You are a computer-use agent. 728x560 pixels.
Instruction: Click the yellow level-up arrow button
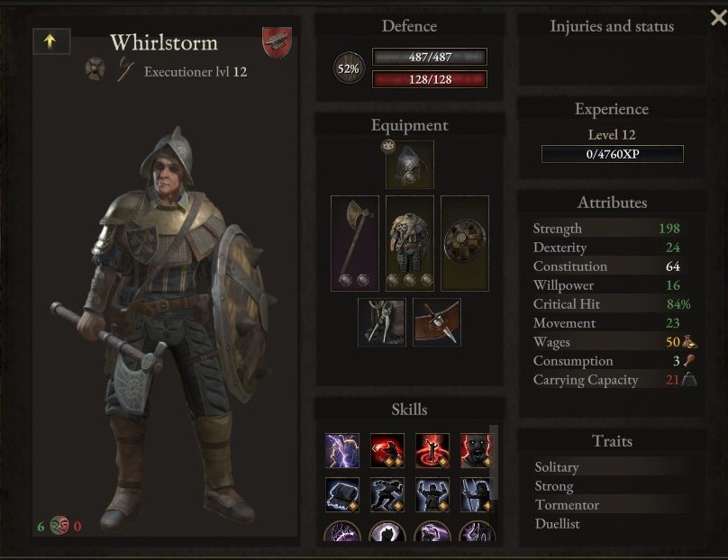click(51, 41)
